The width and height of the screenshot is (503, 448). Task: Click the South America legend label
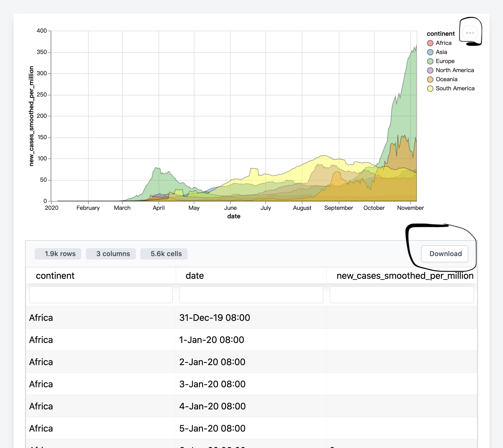455,89
